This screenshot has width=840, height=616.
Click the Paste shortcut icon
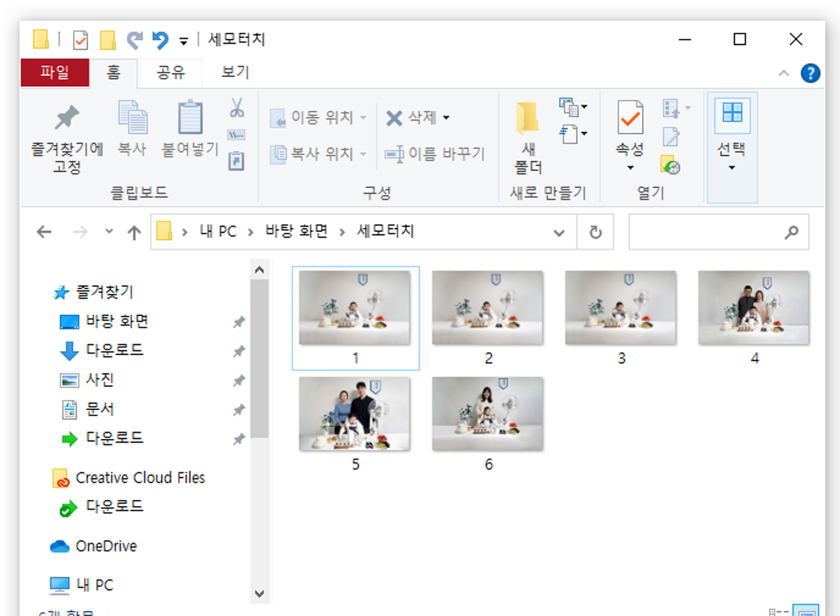click(x=236, y=161)
